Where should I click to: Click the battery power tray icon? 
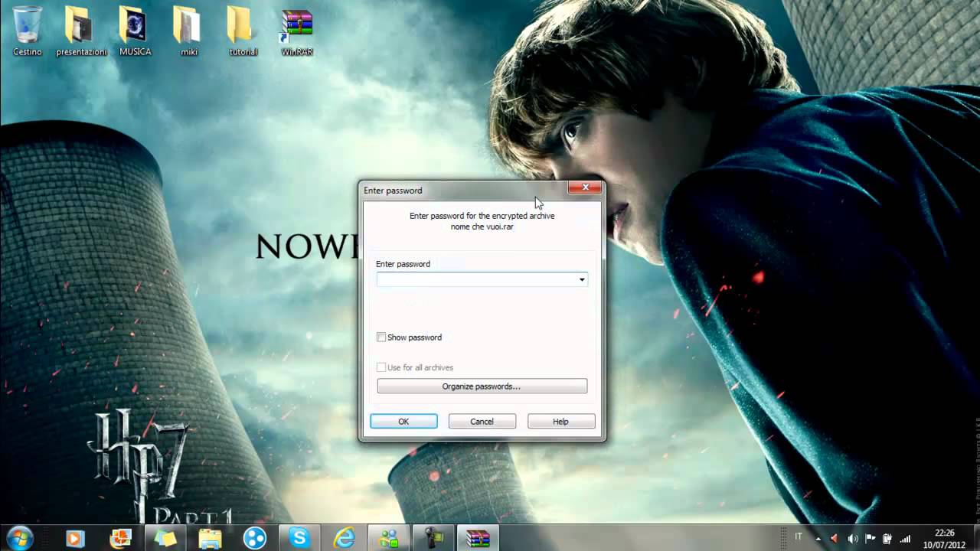pos(887,538)
